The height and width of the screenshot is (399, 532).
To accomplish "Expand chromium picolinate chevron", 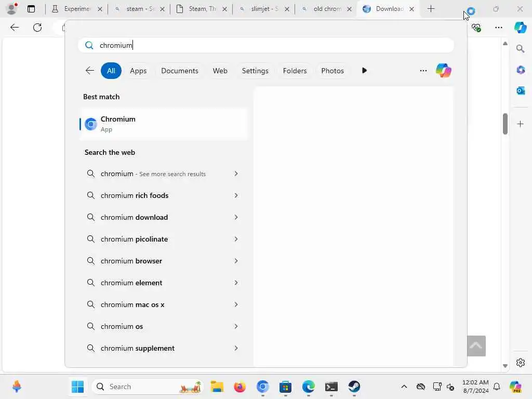I will (x=236, y=239).
